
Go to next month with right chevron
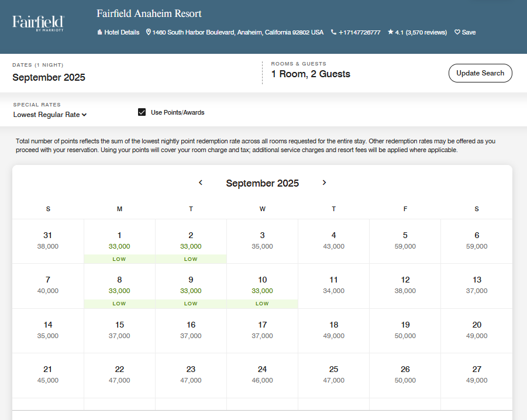[324, 183]
